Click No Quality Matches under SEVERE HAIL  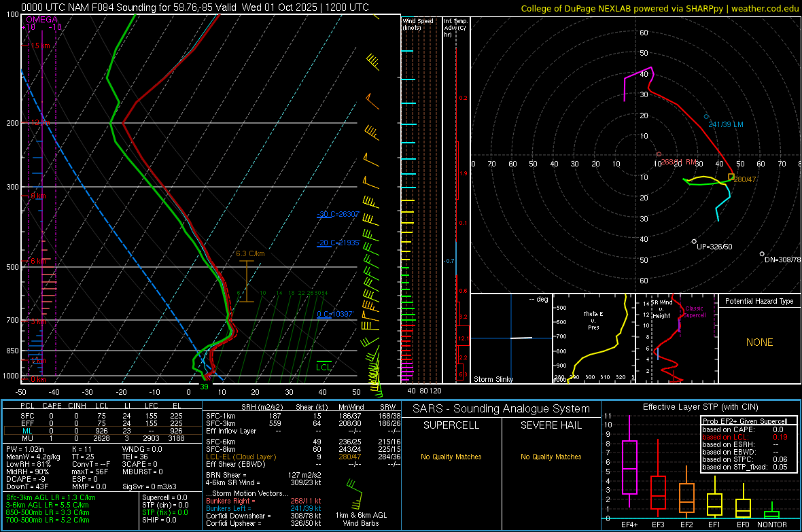tap(551, 457)
